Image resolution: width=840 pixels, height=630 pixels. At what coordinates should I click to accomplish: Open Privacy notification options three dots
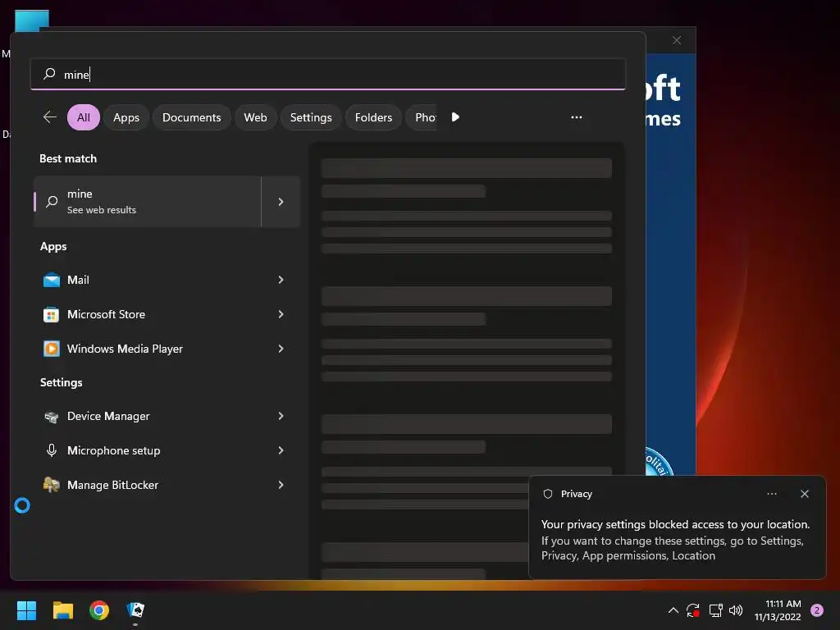click(x=772, y=494)
